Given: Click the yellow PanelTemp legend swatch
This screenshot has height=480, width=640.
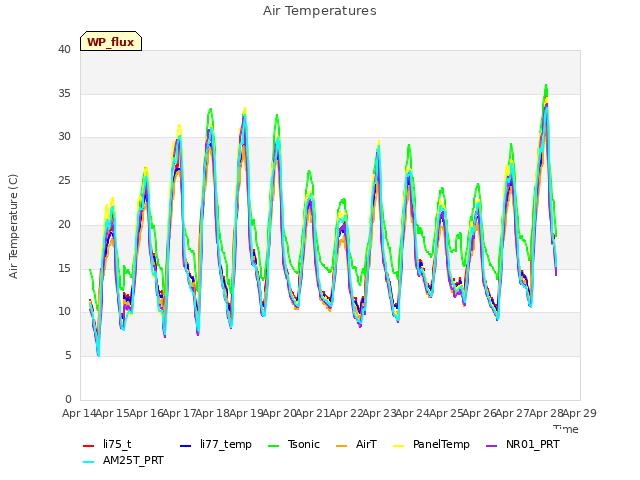Looking at the screenshot, I should click(x=398, y=446).
